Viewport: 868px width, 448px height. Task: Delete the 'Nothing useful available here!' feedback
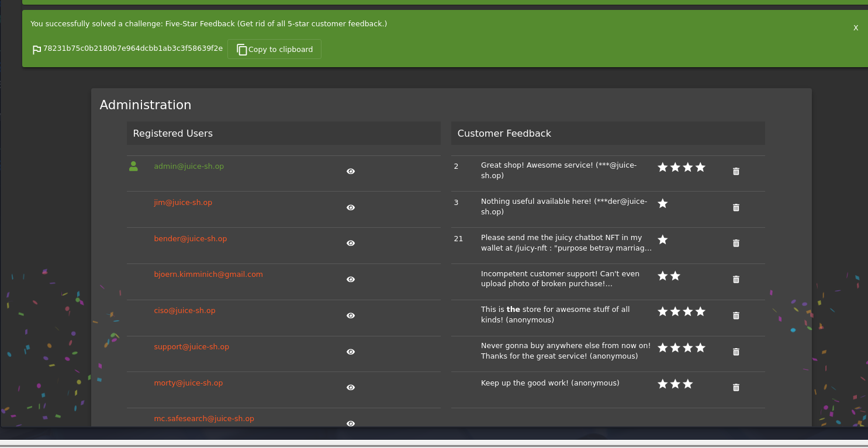(x=736, y=207)
